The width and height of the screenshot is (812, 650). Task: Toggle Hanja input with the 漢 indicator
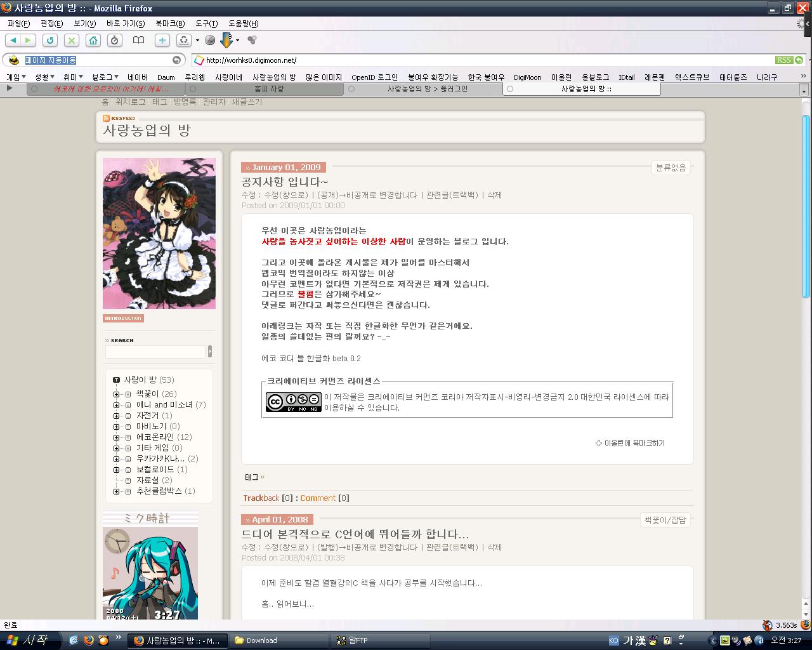pos(641,640)
